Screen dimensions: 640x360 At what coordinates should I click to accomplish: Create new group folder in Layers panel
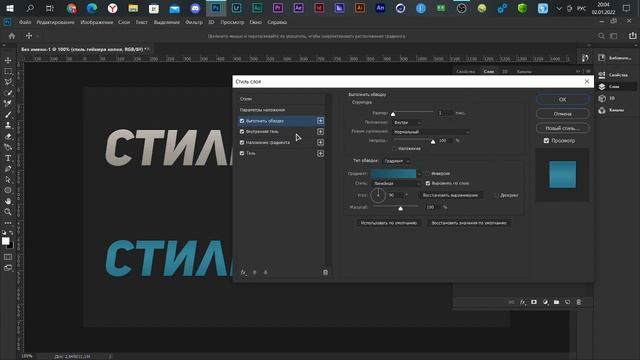coord(556,302)
